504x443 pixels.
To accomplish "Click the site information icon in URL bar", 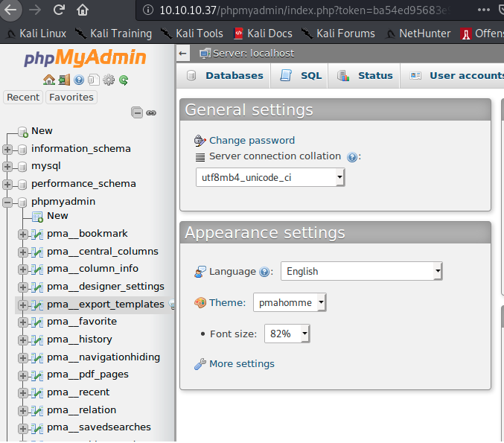I will 148,10.
